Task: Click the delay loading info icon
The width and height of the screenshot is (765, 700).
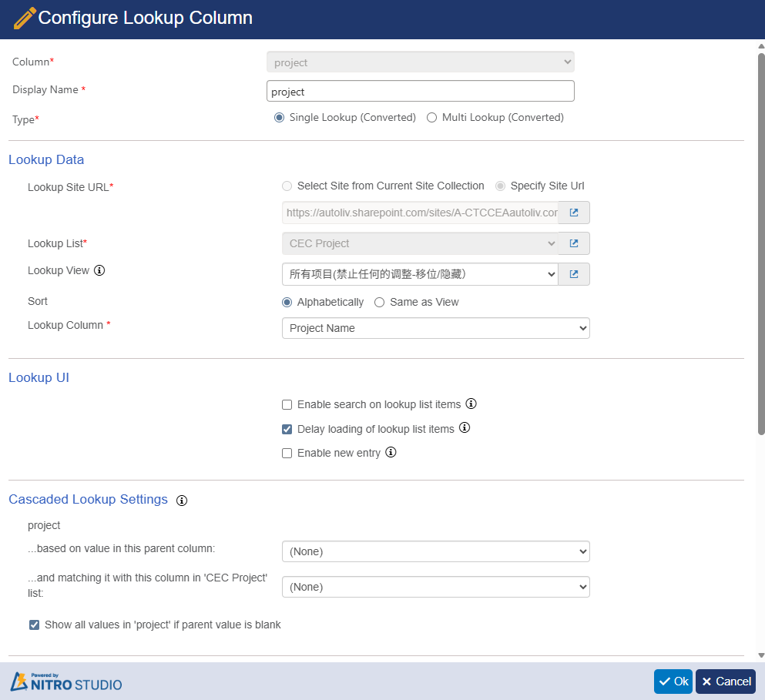Action: pyautogui.click(x=465, y=428)
